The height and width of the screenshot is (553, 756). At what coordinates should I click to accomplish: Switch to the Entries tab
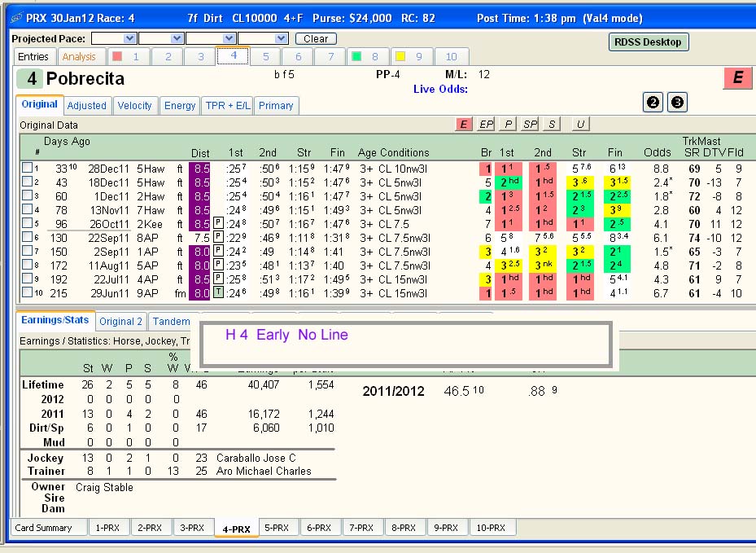coord(33,56)
